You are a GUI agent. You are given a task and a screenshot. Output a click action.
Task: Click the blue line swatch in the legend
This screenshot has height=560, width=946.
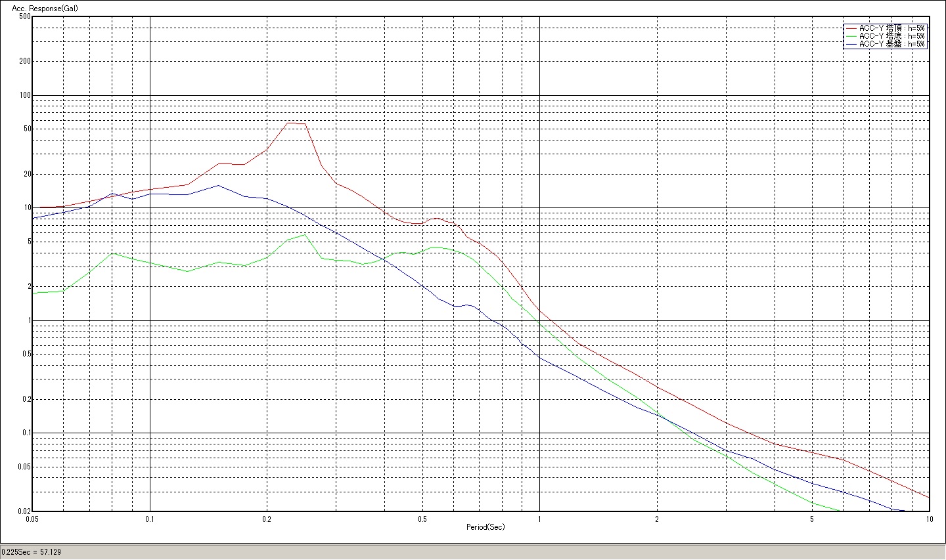[x=851, y=44]
